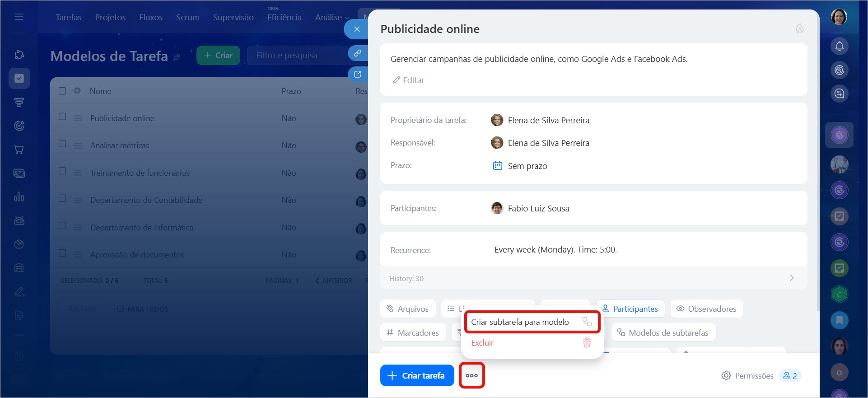Click calendar icon next to Sem prazo
The width and height of the screenshot is (868, 398).
click(x=497, y=166)
